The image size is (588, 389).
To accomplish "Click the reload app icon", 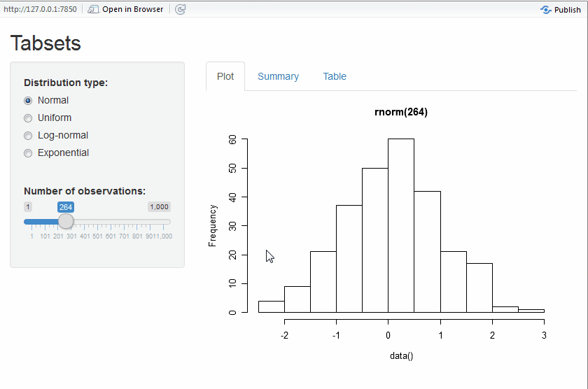I will 180,10.
